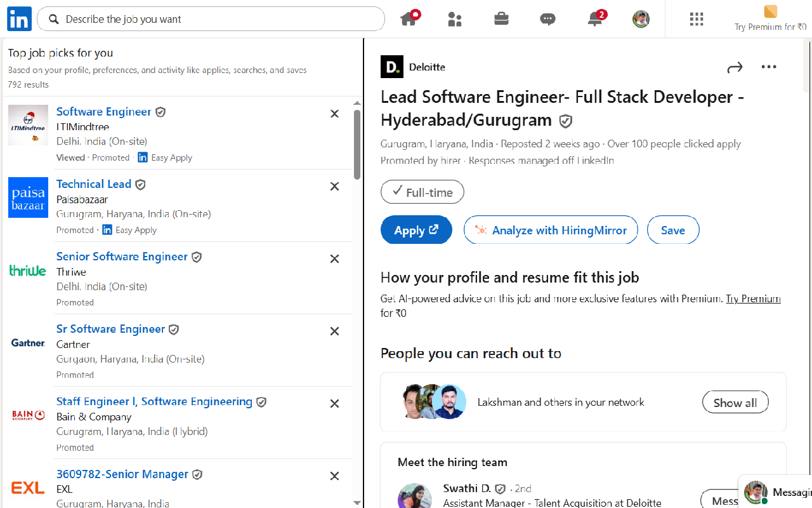Click Analyze with HiringMirror

[551, 229]
